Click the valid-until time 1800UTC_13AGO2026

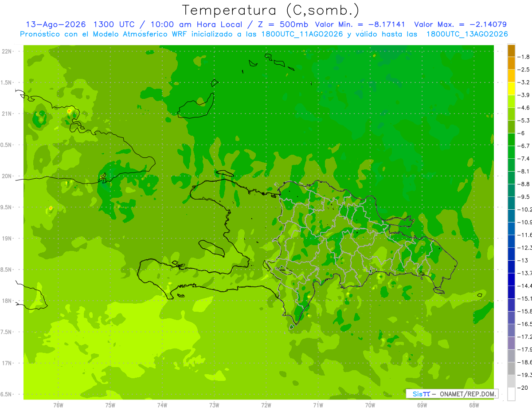click(x=467, y=34)
